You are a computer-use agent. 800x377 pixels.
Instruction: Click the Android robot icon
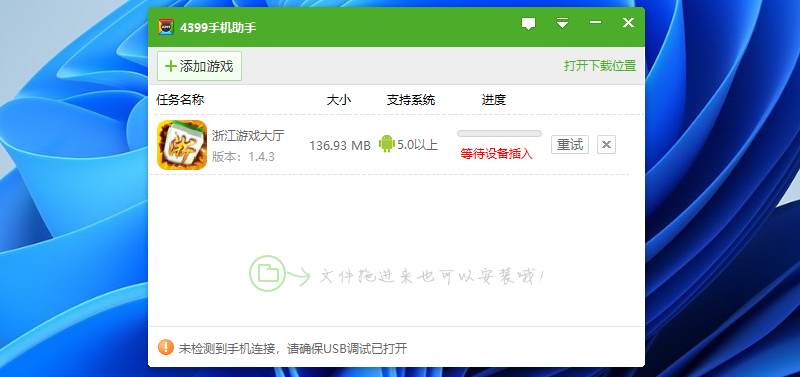click(387, 144)
